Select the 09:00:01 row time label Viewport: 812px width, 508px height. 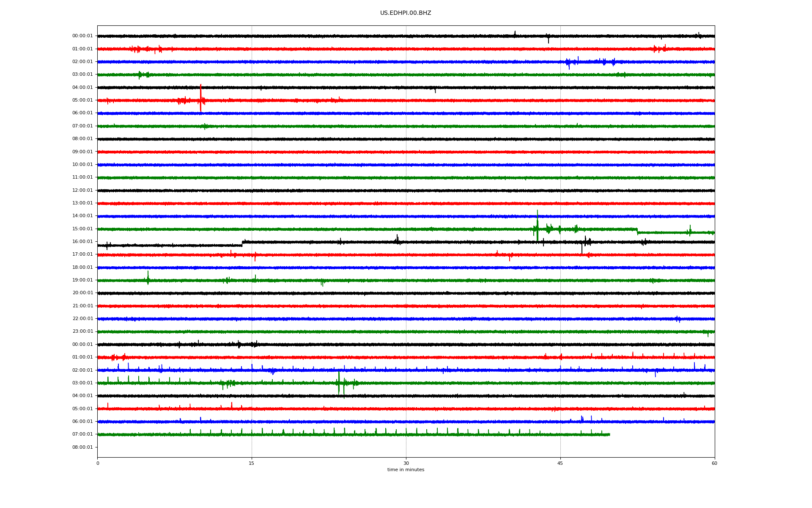(82, 152)
